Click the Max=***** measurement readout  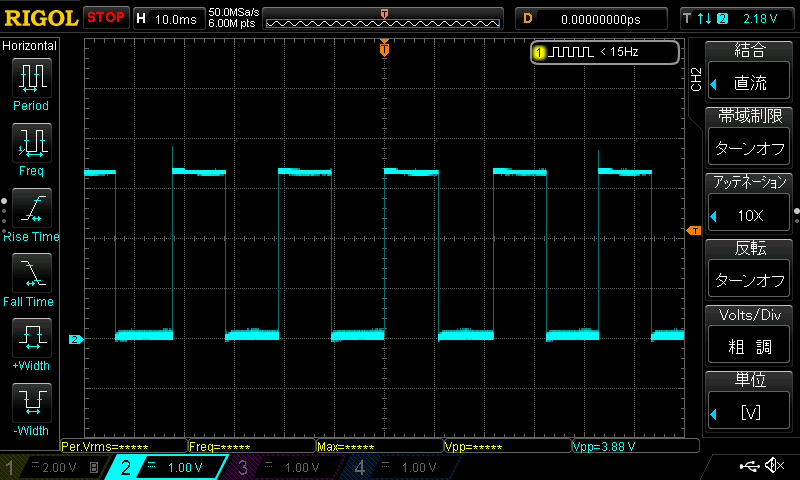tap(380, 446)
